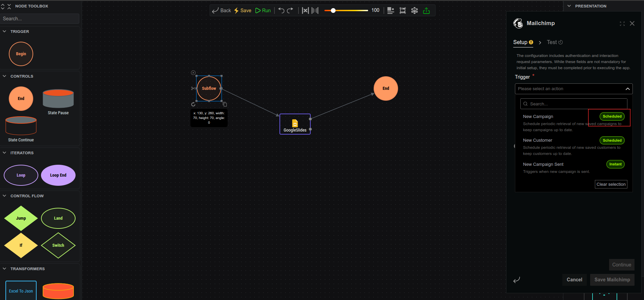Pick the End node from Controls
The width and height of the screenshot is (644, 300).
click(21, 99)
